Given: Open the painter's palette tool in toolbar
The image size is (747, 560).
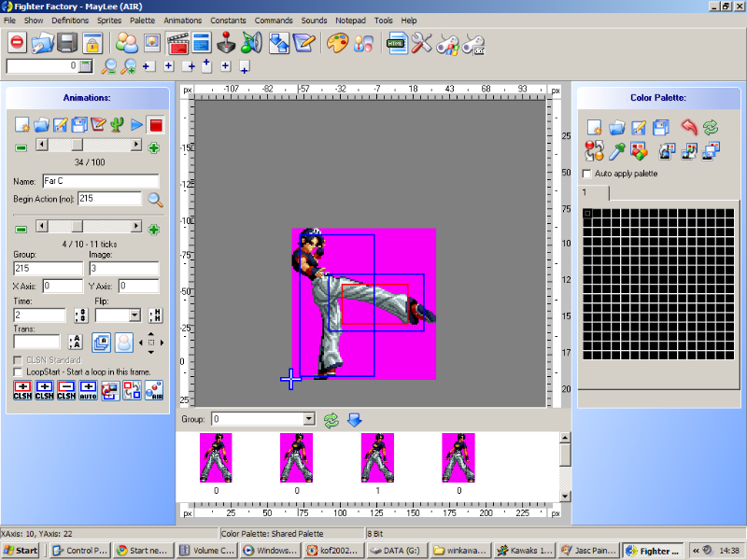Looking at the screenshot, I should click(x=337, y=43).
